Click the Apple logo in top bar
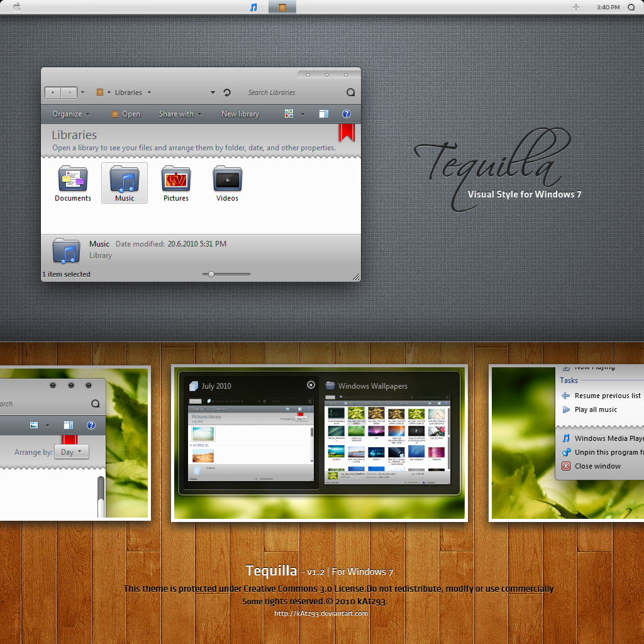This screenshot has height=644, width=644. coord(17,7)
